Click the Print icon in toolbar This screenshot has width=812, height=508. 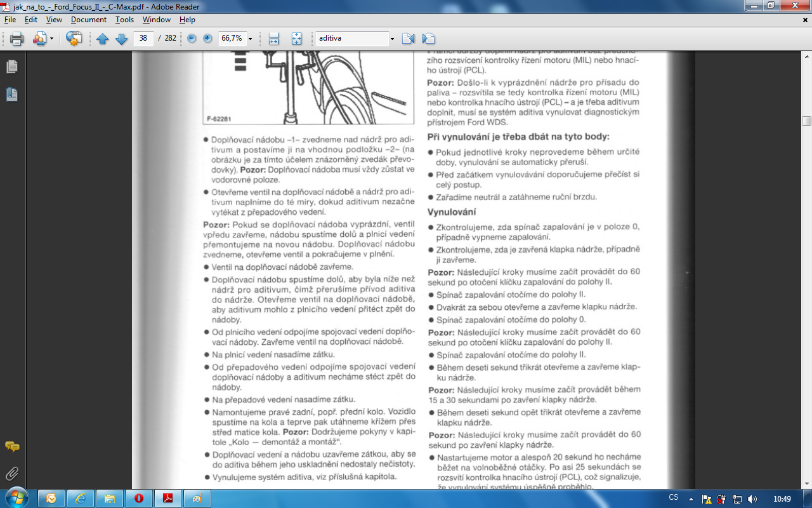(16, 39)
